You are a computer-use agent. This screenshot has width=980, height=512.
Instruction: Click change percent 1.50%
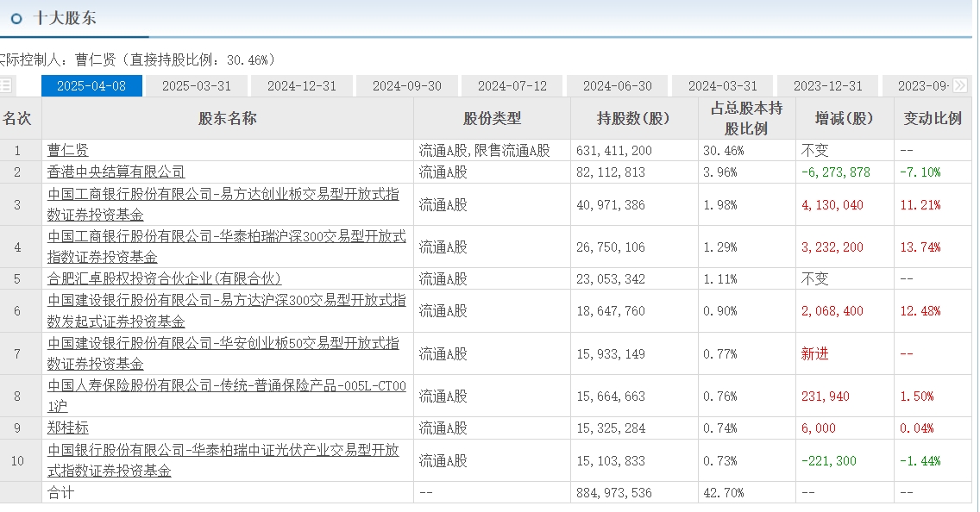(x=917, y=396)
